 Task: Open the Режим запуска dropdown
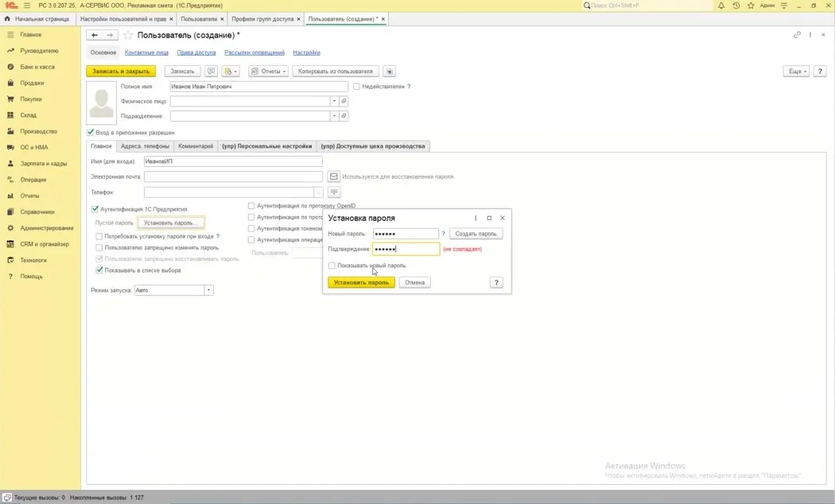click(208, 291)
